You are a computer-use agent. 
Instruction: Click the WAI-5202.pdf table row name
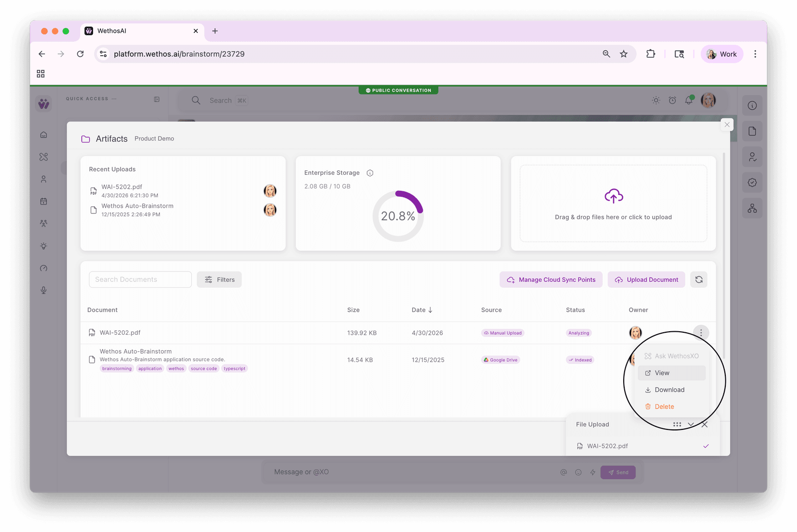click(120, 333)
